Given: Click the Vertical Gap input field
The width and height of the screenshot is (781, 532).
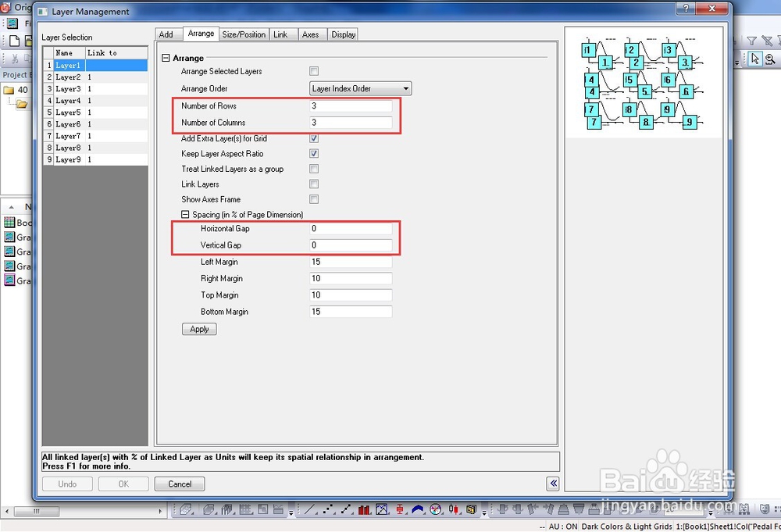Looking at the screenshot, I should tap(351, 245).
